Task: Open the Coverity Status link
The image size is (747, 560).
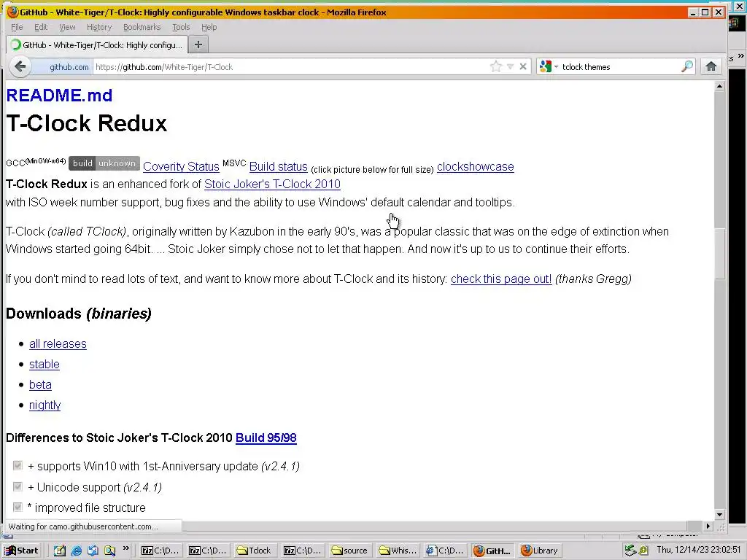Action: [181, 167]
